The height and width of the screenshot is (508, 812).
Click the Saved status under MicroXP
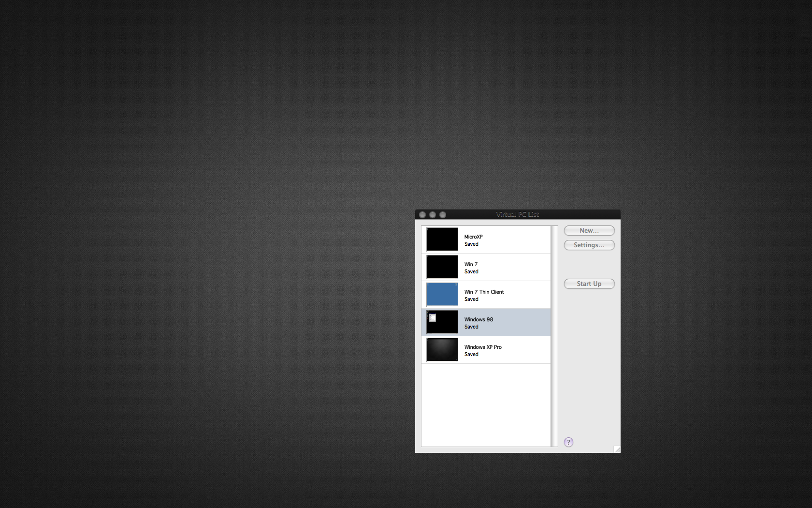[471, 244]
